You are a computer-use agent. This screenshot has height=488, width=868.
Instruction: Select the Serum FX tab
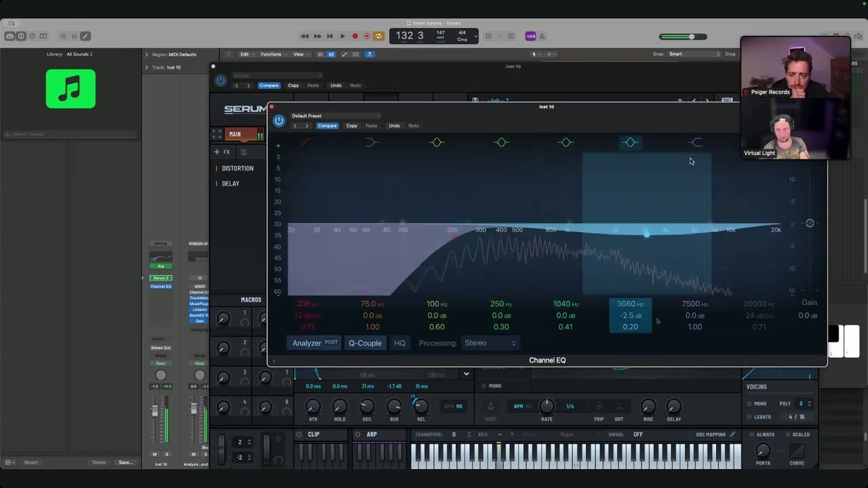(222, 152)
